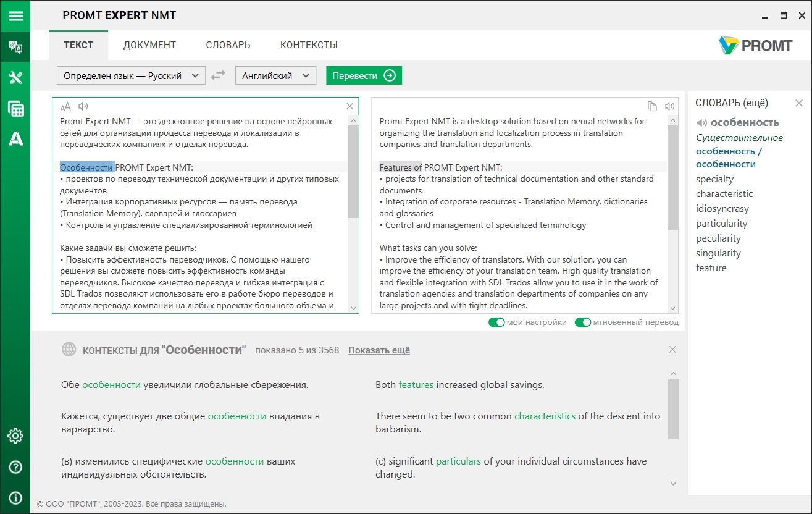The image size is (812, 514).
Task: Click green word 'particulars' in context
Action: (x=458, y=461)
